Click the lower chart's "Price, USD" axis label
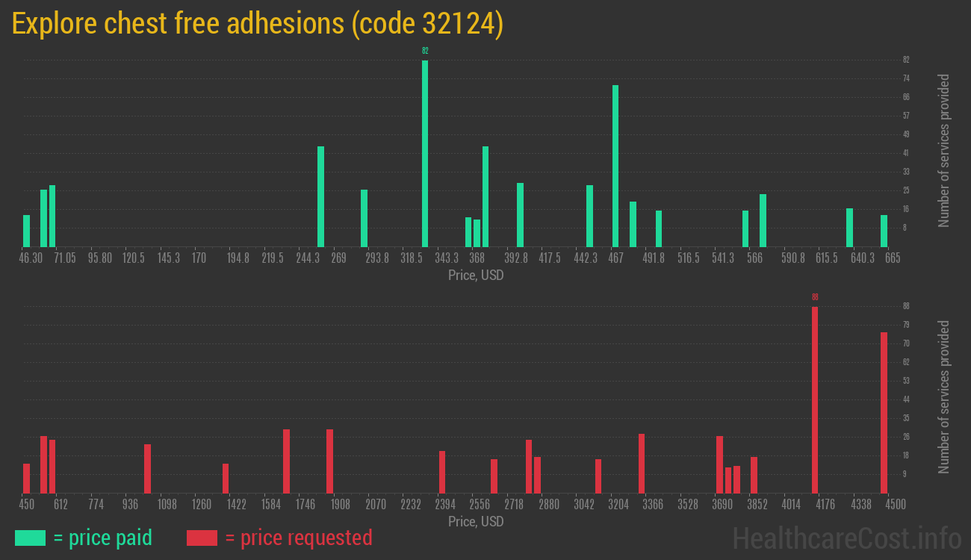971x560 pixels. tap(476, 521)
